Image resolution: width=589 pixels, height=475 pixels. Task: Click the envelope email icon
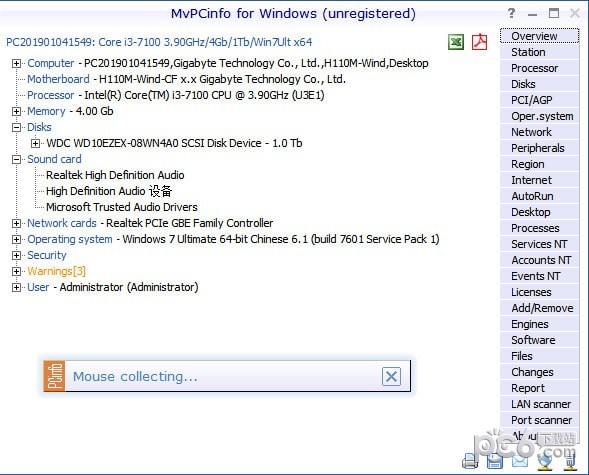tap(520, 461)
